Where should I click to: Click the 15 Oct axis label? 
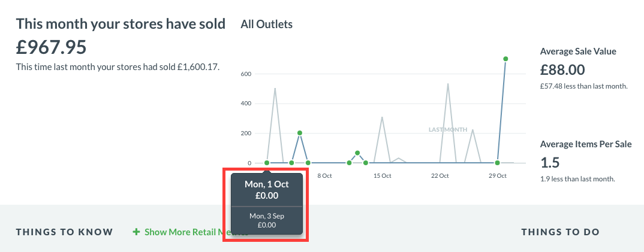(382, 176)
